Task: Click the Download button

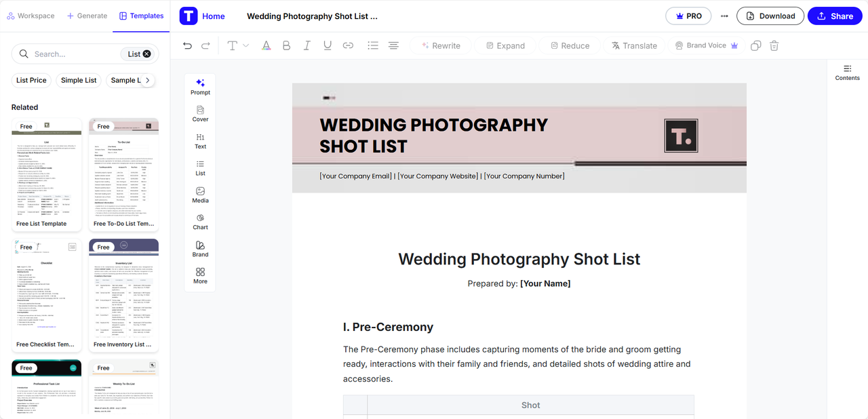Action: [x=770, y=16]
